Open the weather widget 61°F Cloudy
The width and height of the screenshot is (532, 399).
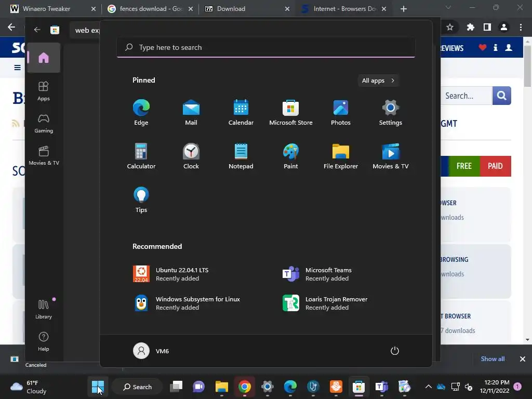pos(29,387)
